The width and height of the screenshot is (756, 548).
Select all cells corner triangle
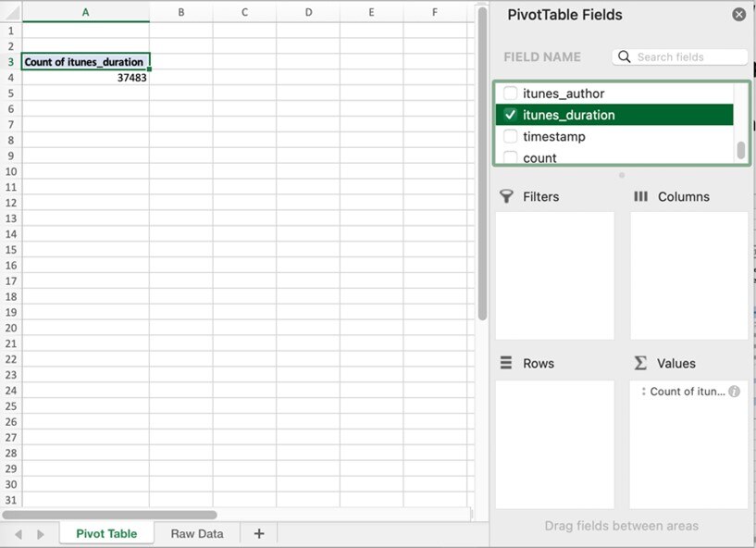pyautogui.click(x=11, y=12)
